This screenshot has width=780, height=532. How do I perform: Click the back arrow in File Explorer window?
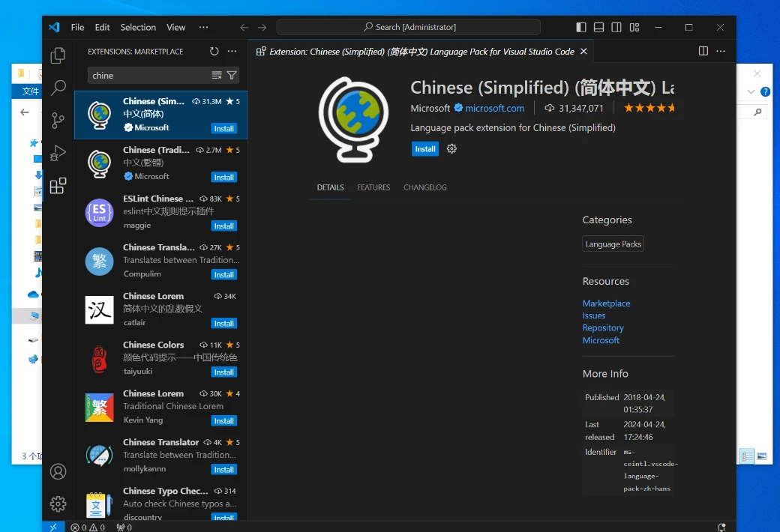[x=24, y=112]
